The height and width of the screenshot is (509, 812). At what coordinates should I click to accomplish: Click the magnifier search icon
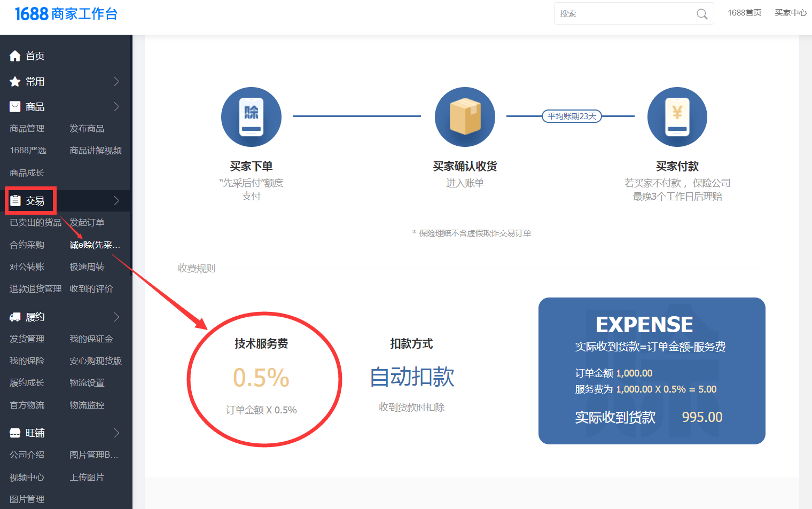(x=702, y=14)
